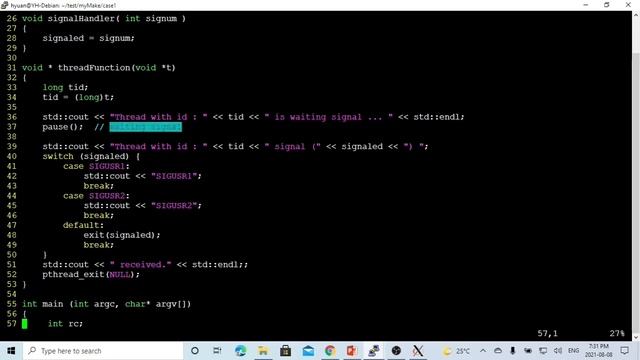Screen dimensions: 640x360
Task: Click 'signalHandler' on line 26
Action: (x=81, y=18)
